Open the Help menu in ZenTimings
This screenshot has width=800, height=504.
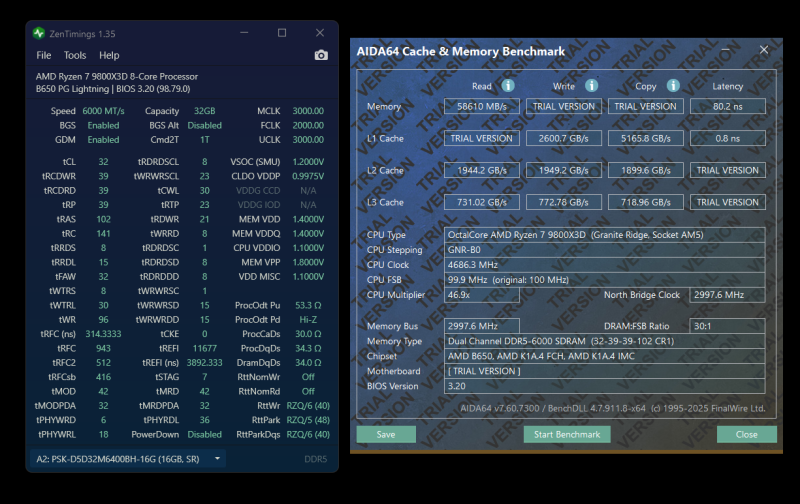coord(109,55)
